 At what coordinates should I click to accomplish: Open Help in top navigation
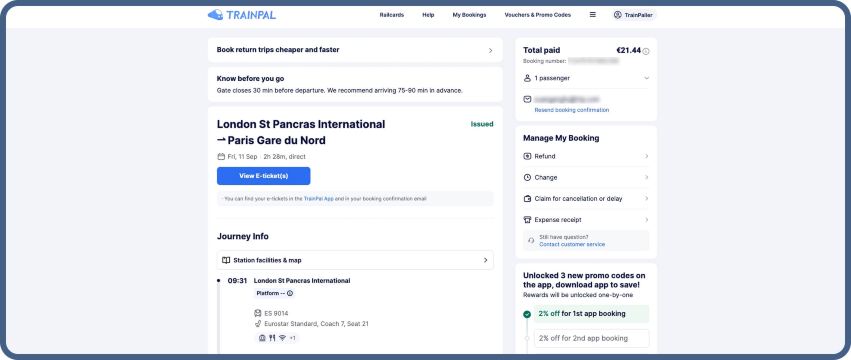[x=428, y=15]
